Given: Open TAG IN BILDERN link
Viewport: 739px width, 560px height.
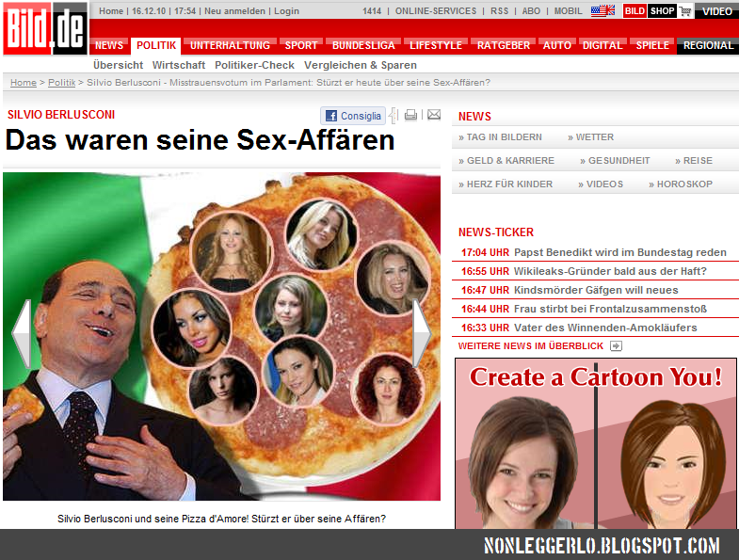Looking at the screenshot, I should 500,137.
